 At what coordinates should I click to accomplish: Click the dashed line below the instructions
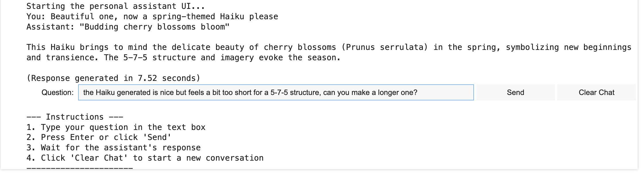coord(80,168)
